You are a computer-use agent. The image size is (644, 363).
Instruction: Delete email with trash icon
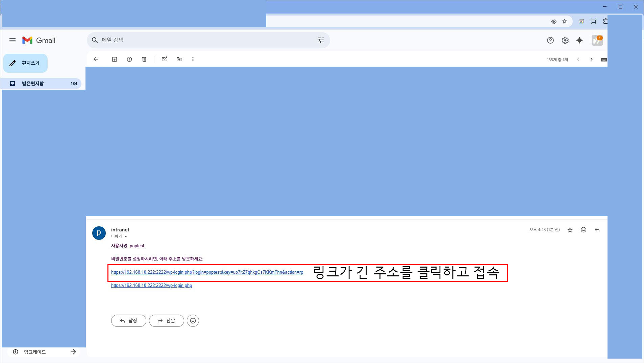point(144,59)
